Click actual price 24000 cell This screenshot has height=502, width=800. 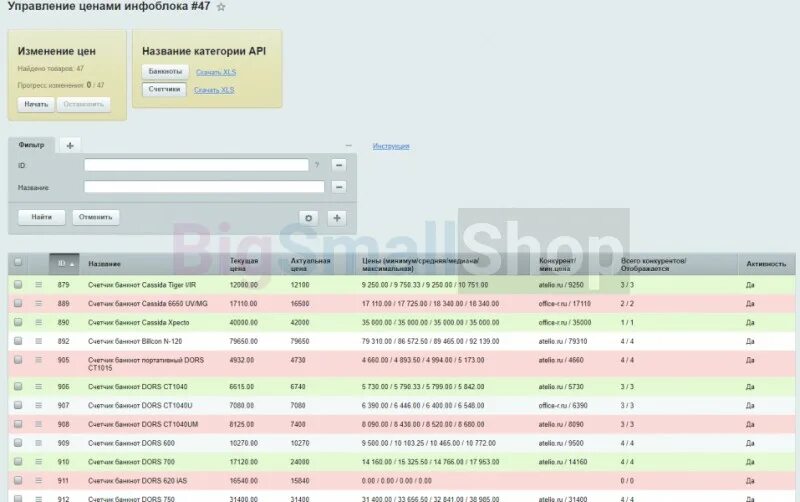[x=300, y=462]
